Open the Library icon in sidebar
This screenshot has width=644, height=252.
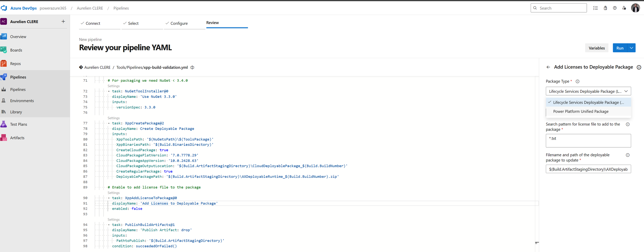pos(4,112)
